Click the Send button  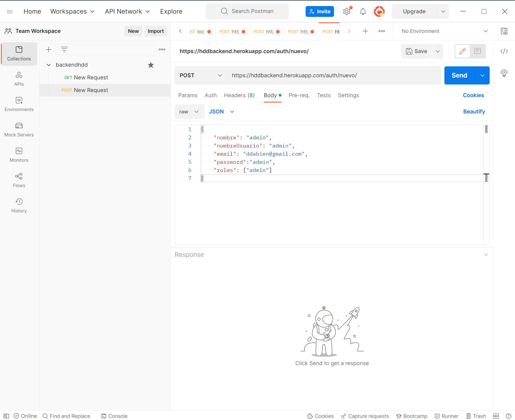(x=459, y=75)
